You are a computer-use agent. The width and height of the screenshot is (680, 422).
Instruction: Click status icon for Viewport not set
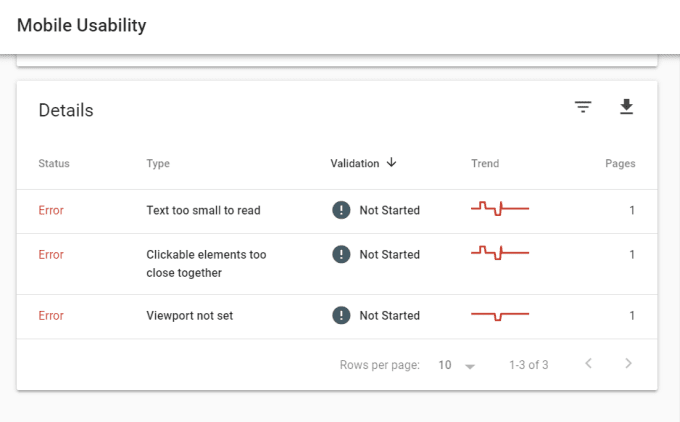point(342,315)
